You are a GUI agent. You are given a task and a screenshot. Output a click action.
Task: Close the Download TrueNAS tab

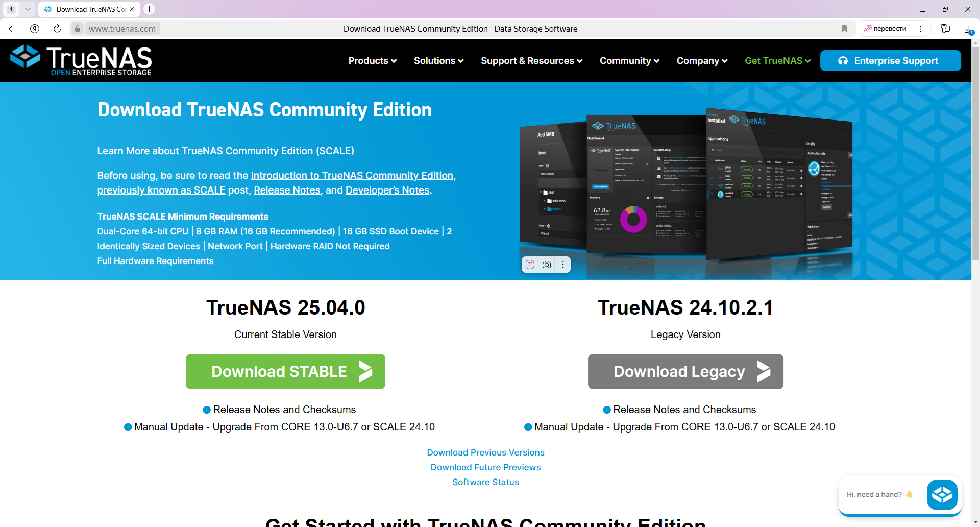[x=132, y=9]
